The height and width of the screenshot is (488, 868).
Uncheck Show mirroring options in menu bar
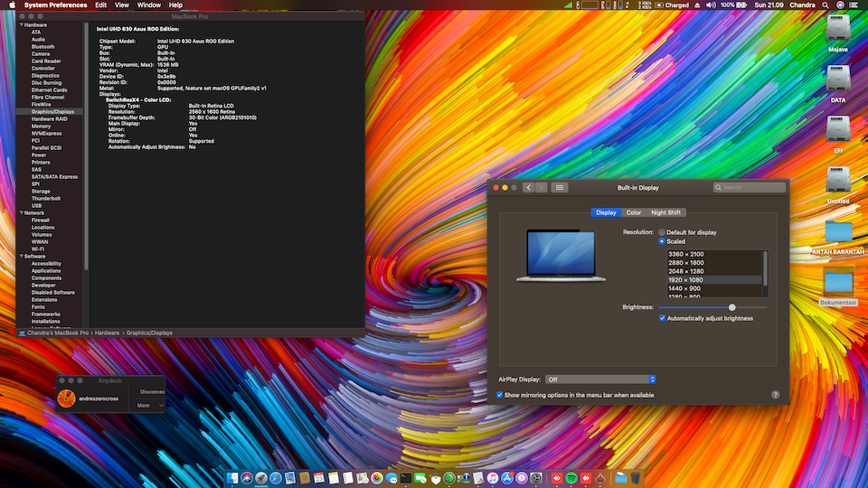[500, 395]
